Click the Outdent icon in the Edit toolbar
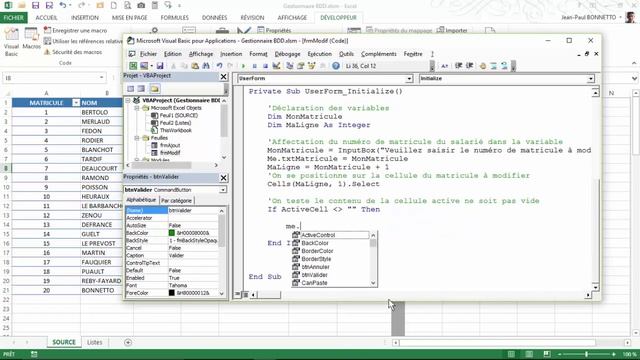This screenshot has height=360, width=640. point(469,66)
